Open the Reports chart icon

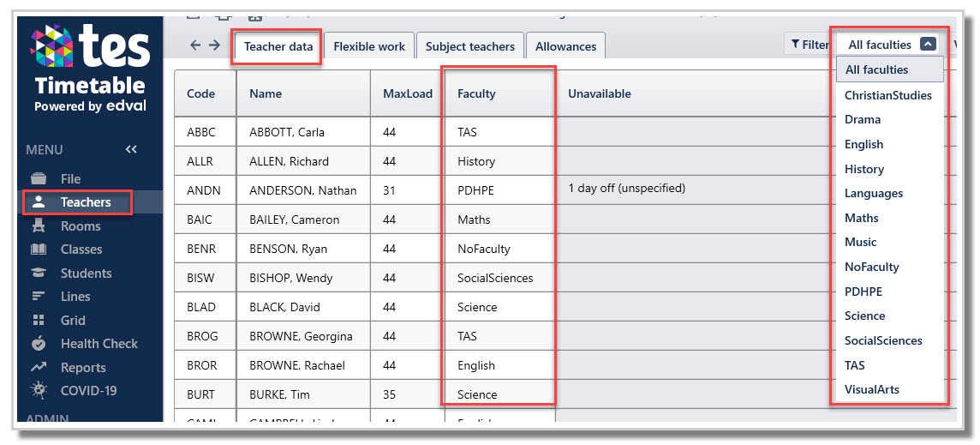(x=39, y=368)
